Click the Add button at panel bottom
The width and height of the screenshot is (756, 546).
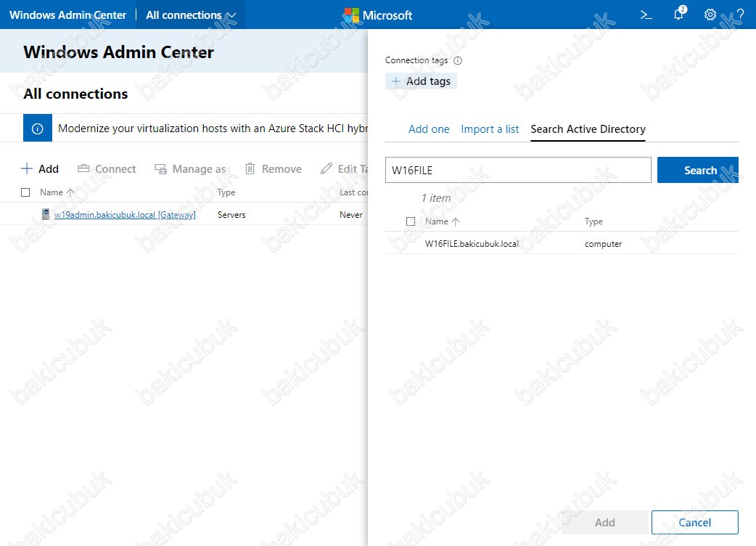tap(604, 522)
